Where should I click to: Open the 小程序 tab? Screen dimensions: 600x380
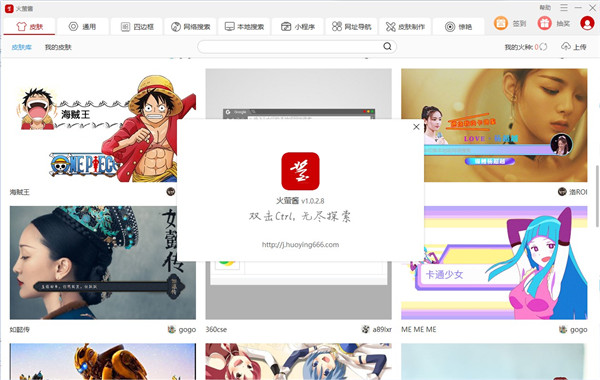tap(298, 26)
